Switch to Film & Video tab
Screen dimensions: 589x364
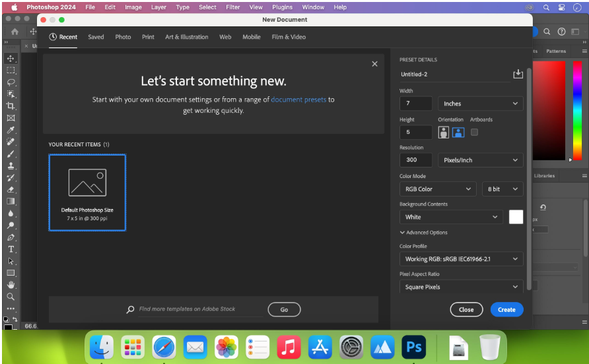click(289, 37)
